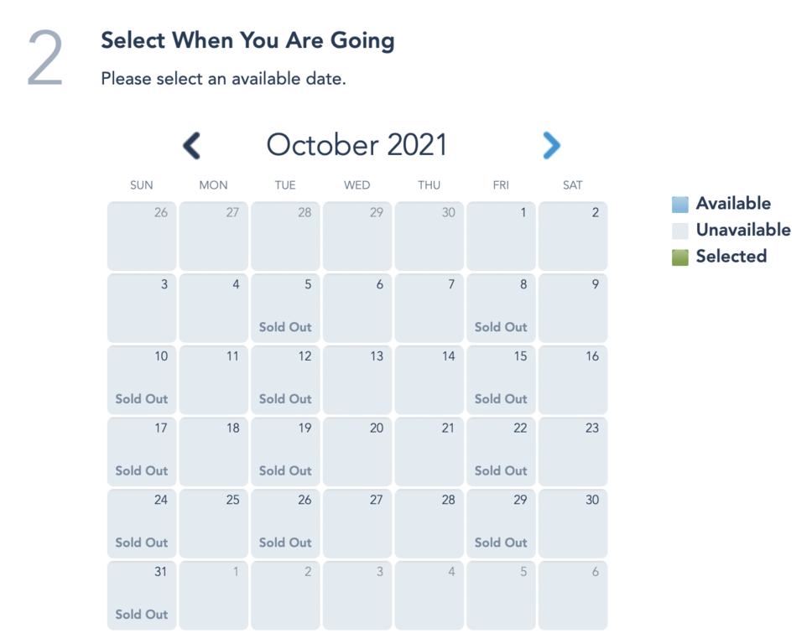Image resolution: width=812 pixels, height=644 pixels.
Task: Pick October 25 on the calendar
Action: 214,523
